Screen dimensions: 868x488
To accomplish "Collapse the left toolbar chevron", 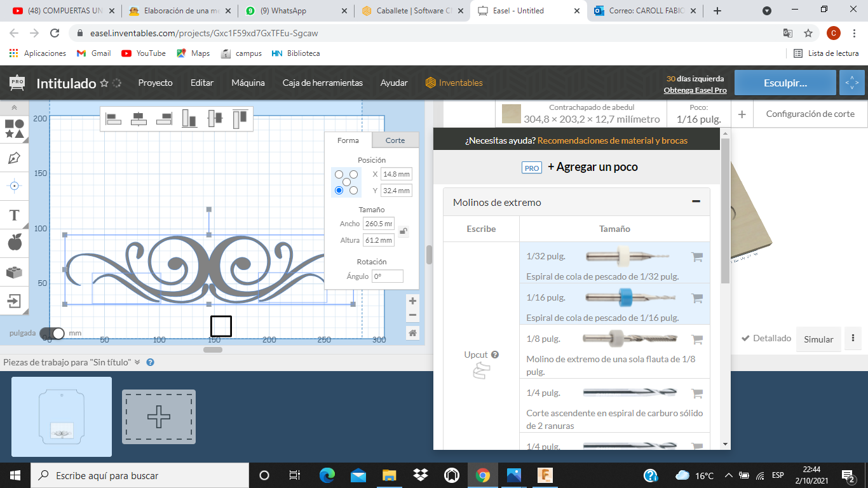I will point(15,108).
